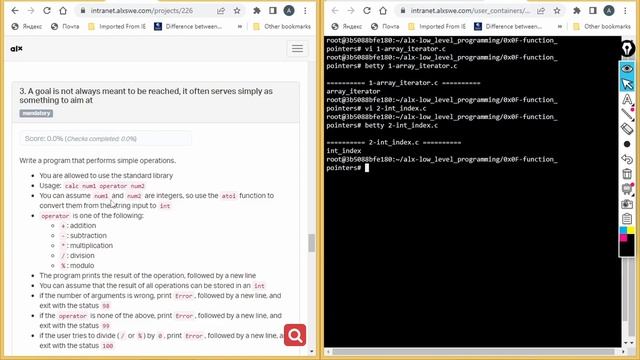640x360 pixels.
Task: Bookmark the projects page with star icon
Action: tap(237, 11)
